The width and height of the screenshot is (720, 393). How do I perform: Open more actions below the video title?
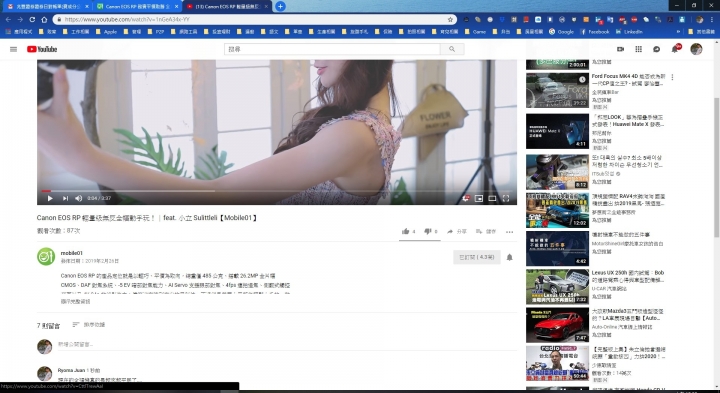[x=509, y=232]
